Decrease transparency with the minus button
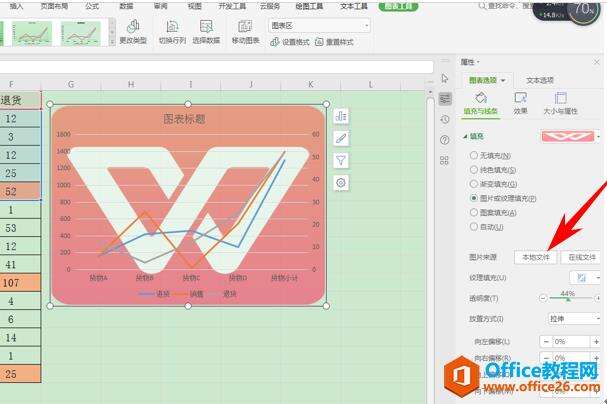The image size is (607, 404). [543, 298]
